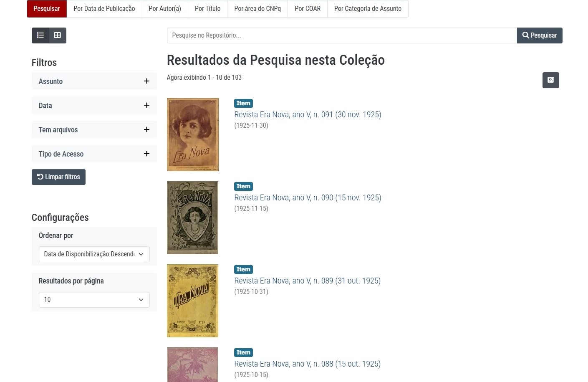588x382 pixels.
Task: Select the Por Data de Publicação tab
Action: tap(104, 9)
